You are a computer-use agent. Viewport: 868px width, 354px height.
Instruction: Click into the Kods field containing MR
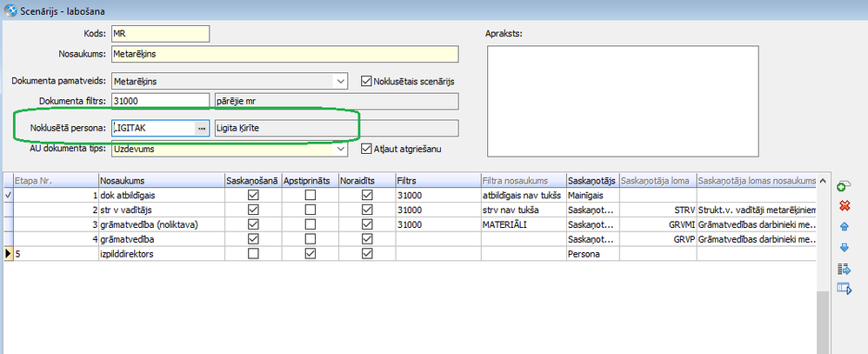pyautogui.click(x=160, y=34)
